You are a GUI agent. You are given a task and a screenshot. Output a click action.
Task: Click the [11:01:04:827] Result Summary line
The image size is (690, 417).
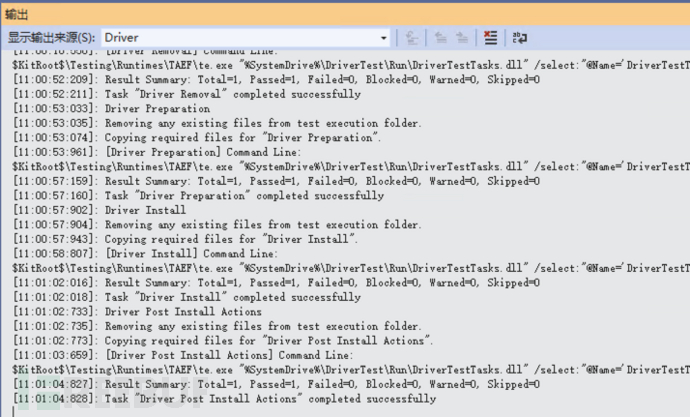point(276,384)
